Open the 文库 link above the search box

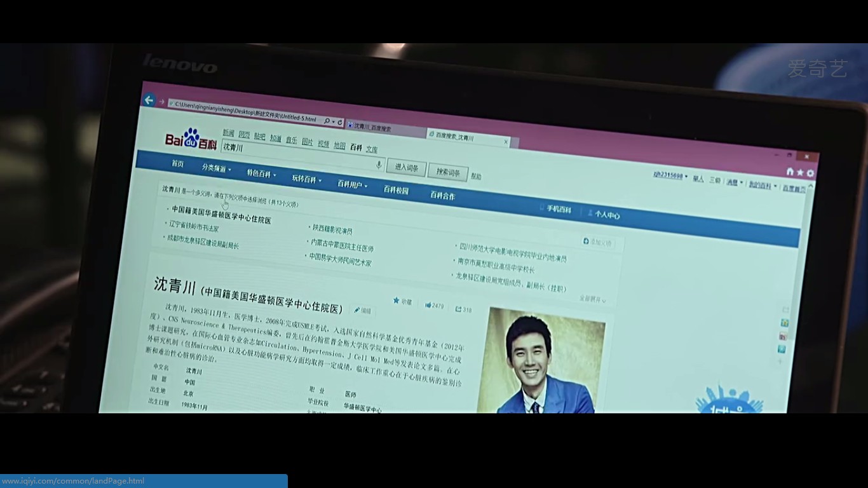[372, 149]
